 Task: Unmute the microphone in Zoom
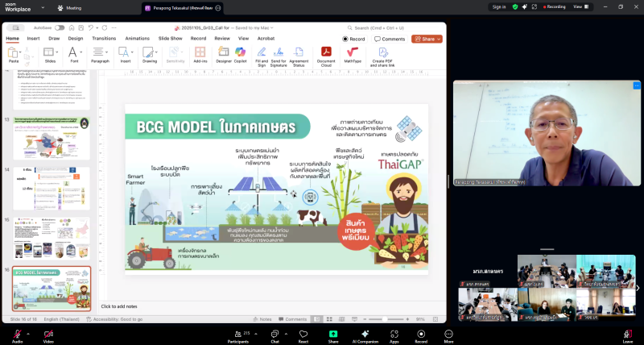(x=17, y=334)
